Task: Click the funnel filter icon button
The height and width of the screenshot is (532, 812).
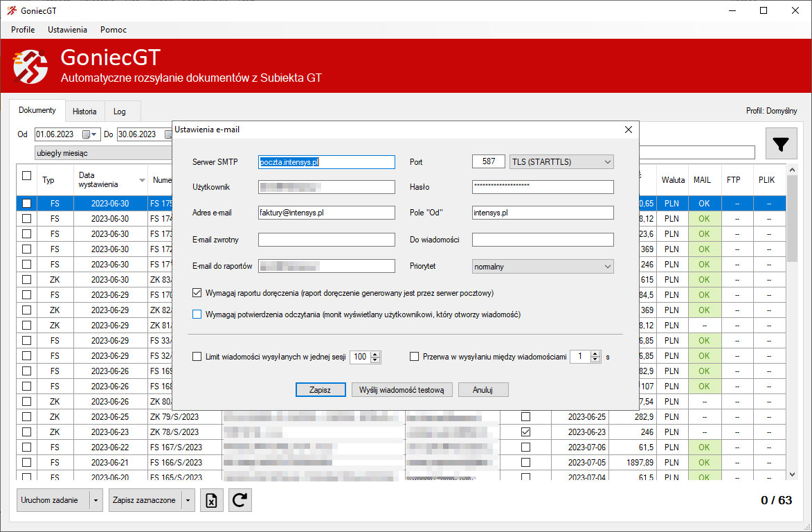Action: click(x=781, y=143)
